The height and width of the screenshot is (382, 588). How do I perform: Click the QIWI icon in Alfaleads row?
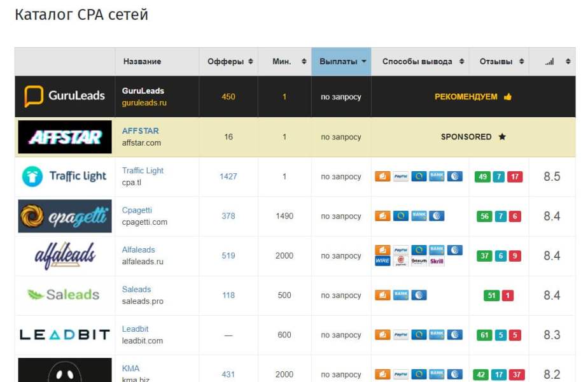pos(419,250)
